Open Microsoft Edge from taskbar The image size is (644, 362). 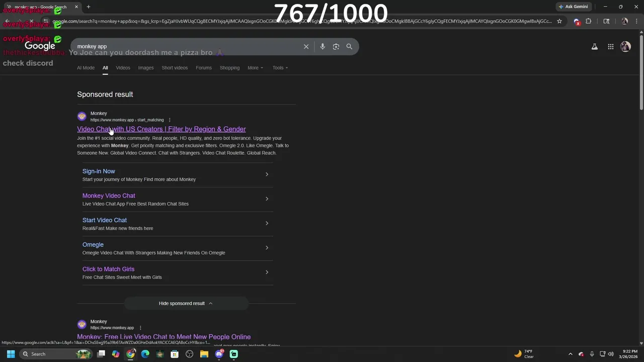145,354
